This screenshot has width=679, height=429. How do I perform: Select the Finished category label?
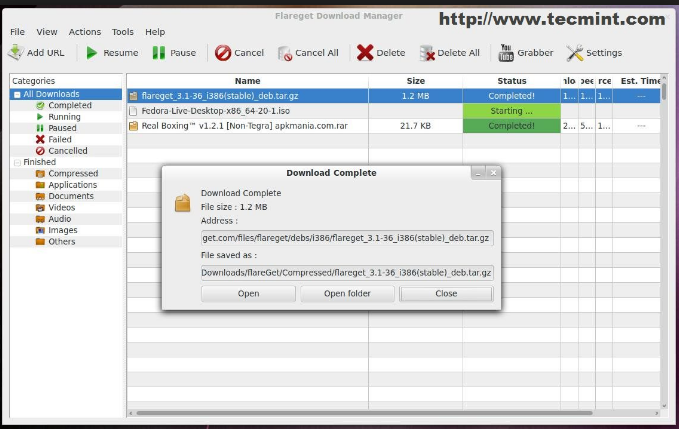pyautogui.click(x=39, y=162)
